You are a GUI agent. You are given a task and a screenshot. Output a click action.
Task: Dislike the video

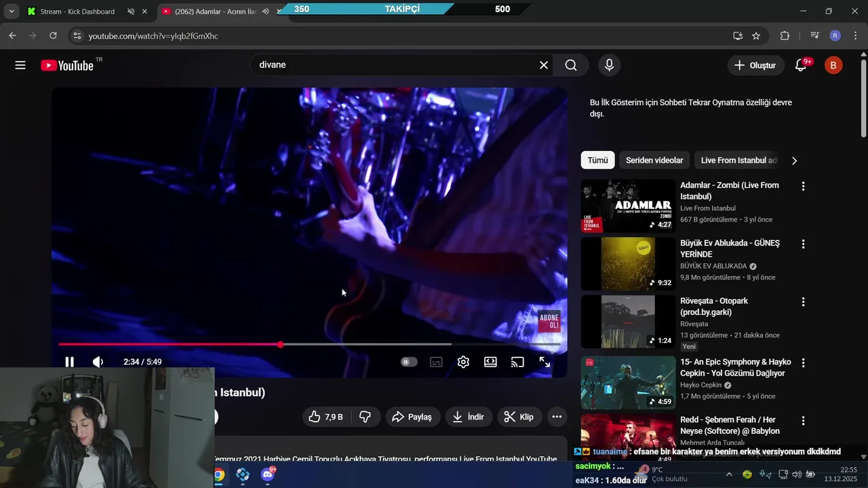365,417
